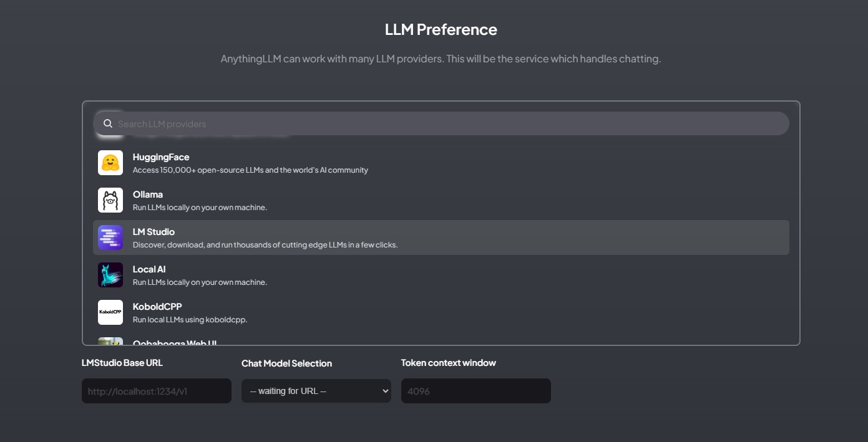
Task: Click the LocalAI logo icon
Action: click(x=110, y=275)
